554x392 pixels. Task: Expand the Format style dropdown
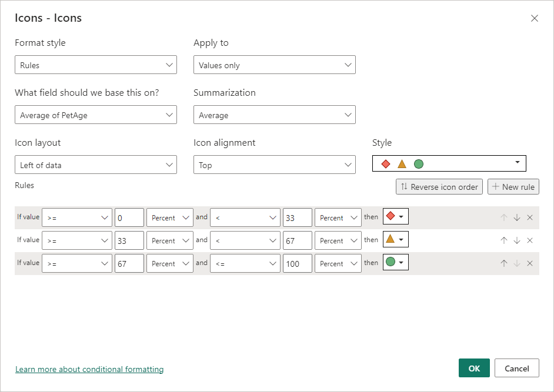[95, 65]
